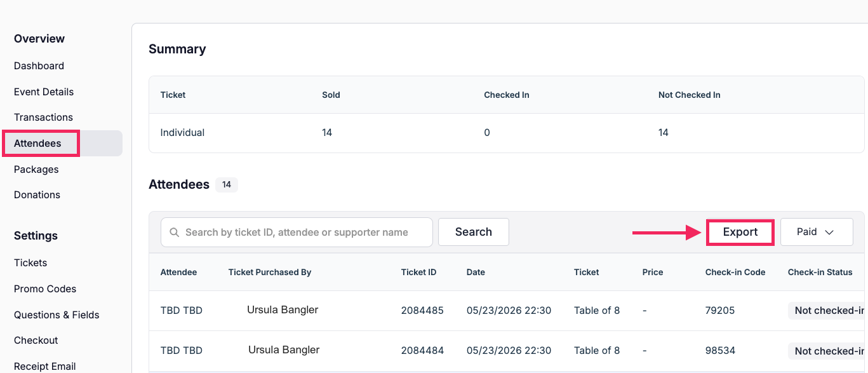Image resolution: width=868 pixels, height=373 pixels.
Task: Click ticket ID 2084484
Action: [x=422, y=351]
